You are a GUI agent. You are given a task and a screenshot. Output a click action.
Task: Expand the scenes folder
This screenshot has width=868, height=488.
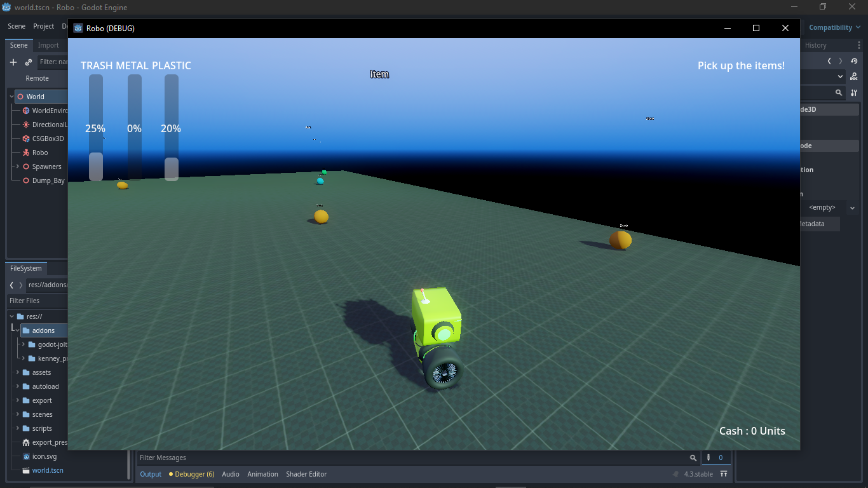[x=18, y=414]
